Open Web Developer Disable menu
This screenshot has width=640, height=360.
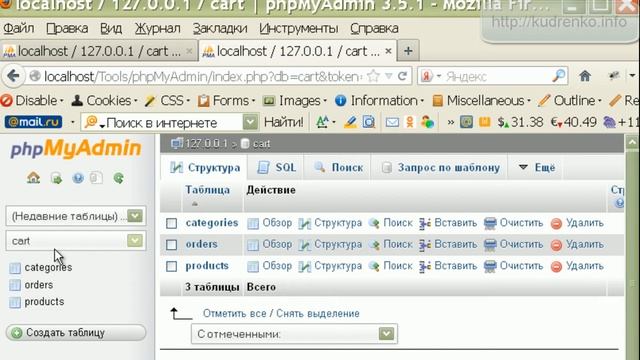tap(32, 100)
